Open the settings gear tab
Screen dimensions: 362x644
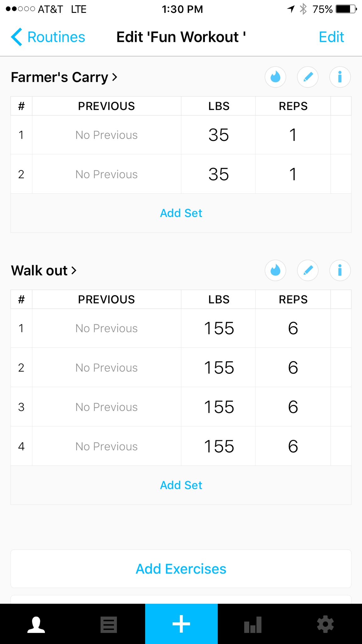pyautogui.click(x=325, y=624)
